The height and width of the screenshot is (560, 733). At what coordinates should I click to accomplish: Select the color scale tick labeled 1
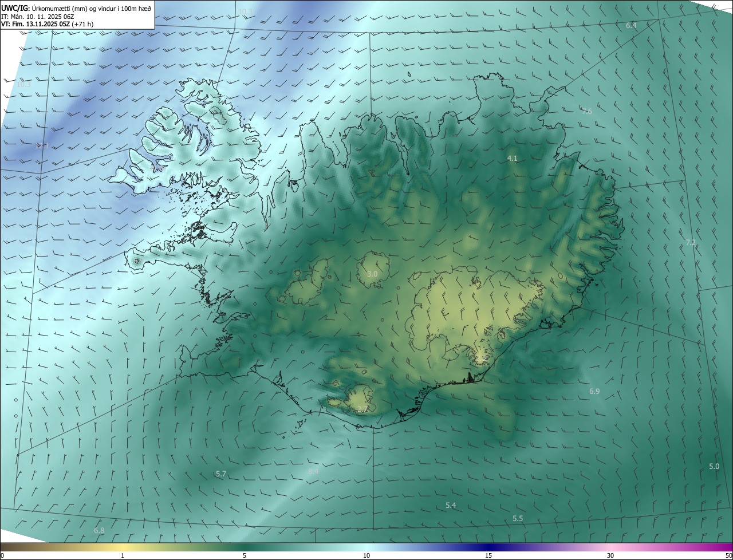pos(123,555)
